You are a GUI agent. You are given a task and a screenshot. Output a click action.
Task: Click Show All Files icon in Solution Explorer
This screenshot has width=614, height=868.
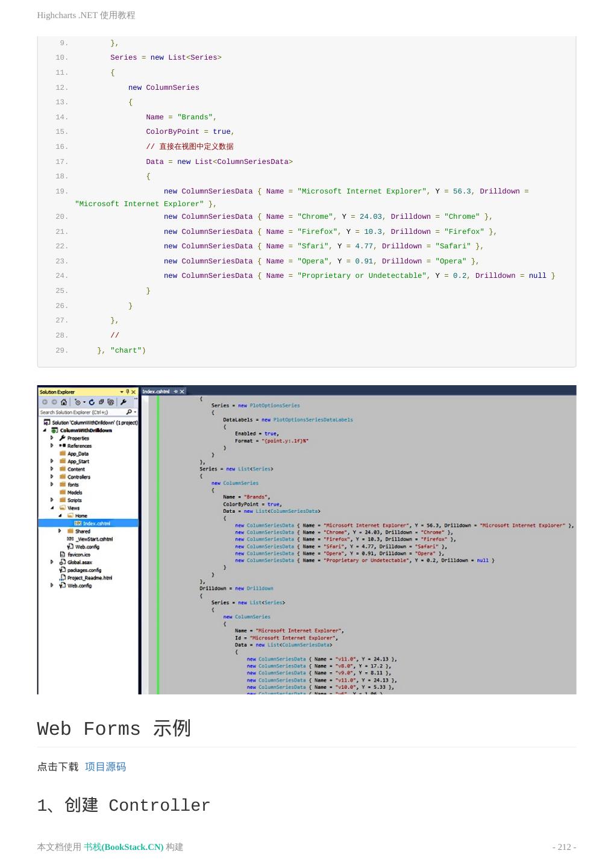click(x=110, y=402)
